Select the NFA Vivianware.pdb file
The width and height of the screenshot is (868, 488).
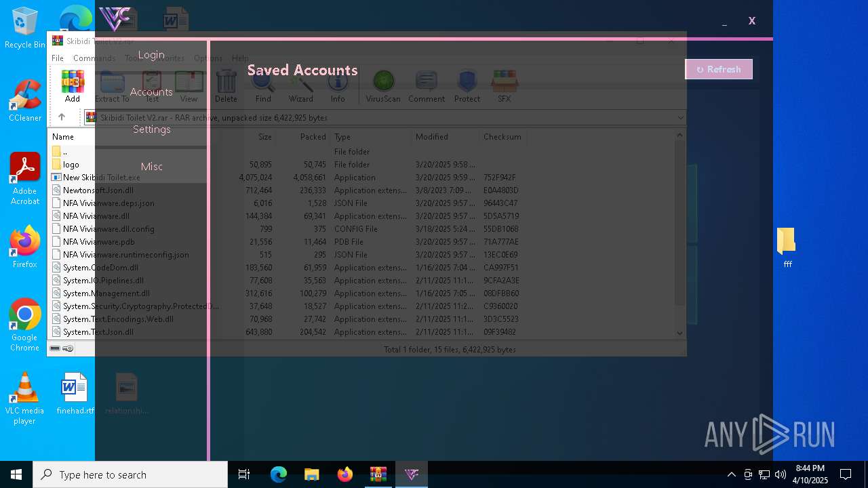[x=99, y=242]
